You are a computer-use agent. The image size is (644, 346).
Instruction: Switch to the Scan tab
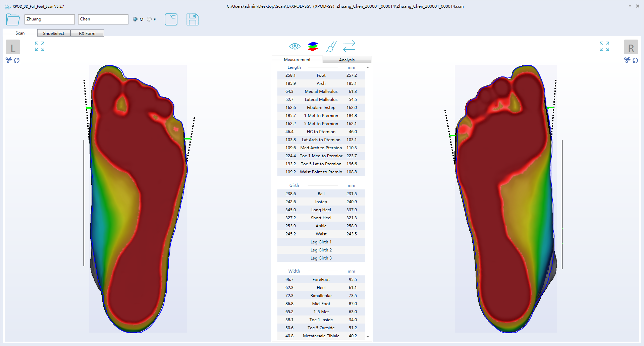20,33
